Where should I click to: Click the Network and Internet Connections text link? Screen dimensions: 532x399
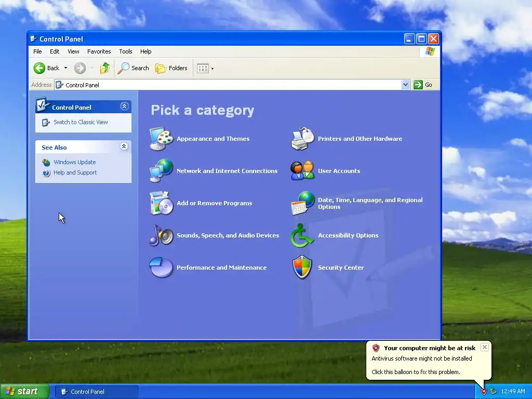[x=227, y=170]
